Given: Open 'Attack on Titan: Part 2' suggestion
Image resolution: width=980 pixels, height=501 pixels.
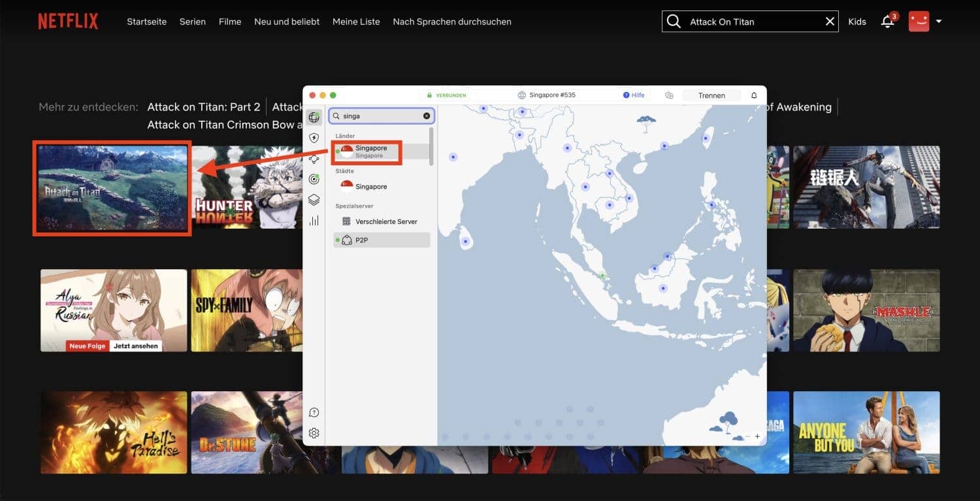Looking at the screenshot, I should pos(204,107).
